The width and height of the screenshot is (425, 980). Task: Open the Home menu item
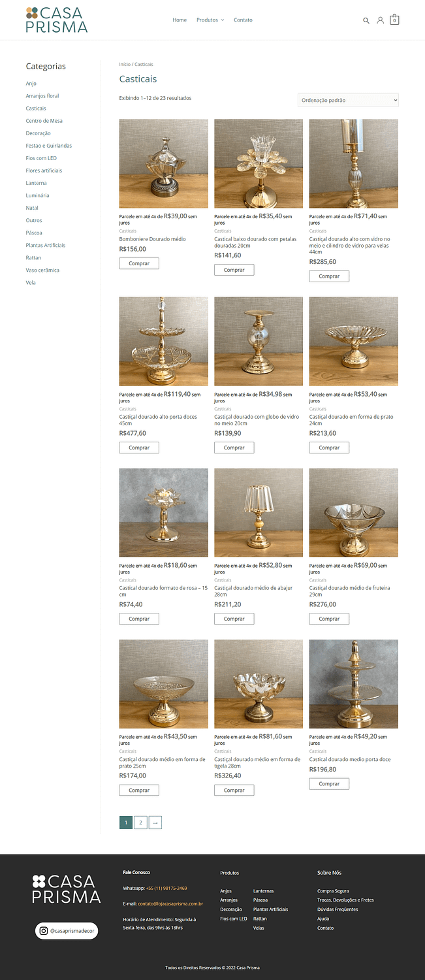(x=180, y=20)
